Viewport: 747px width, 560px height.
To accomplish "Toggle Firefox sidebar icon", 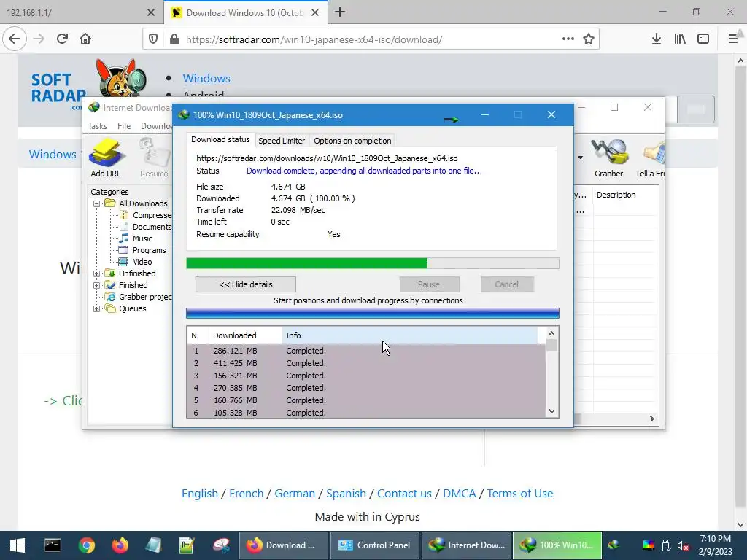I will coord(703,39).
